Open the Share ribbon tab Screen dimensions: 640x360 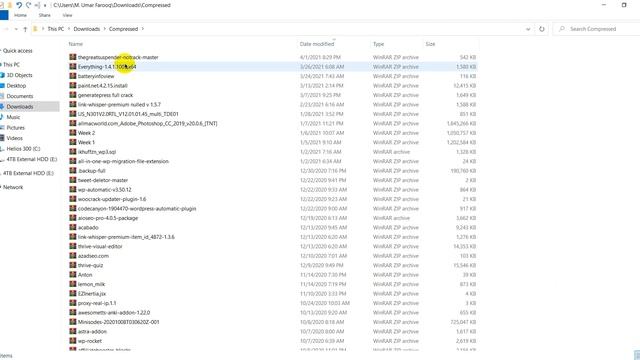[x=44, y=15]
